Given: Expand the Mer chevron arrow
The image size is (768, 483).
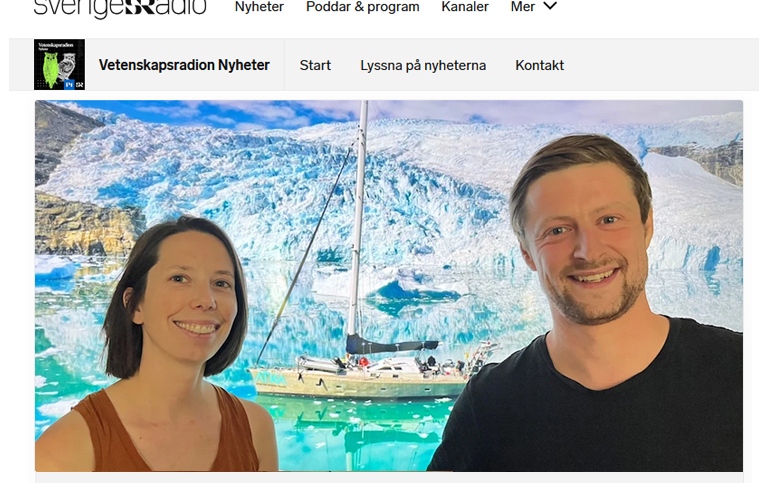Looking at the screenshot, I should click(x=551, y=6).
